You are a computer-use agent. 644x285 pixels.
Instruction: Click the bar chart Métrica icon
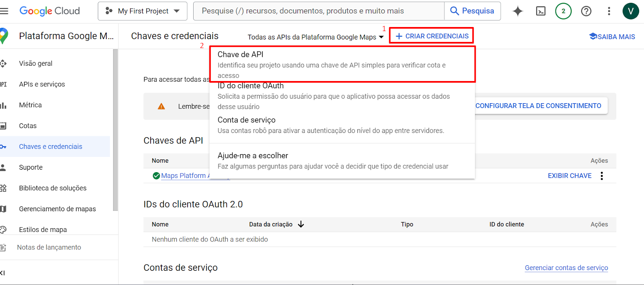pyautogui.click(x=3, y=105)
